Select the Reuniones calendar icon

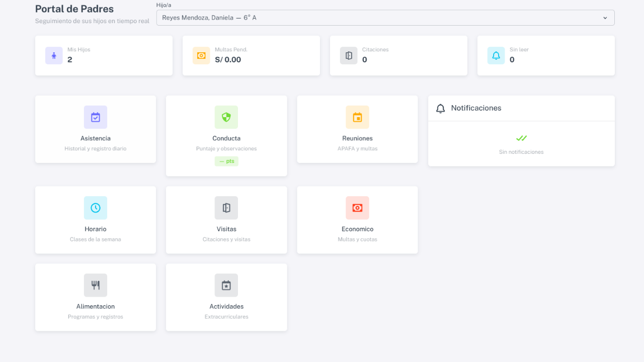[x=357, y=117]
